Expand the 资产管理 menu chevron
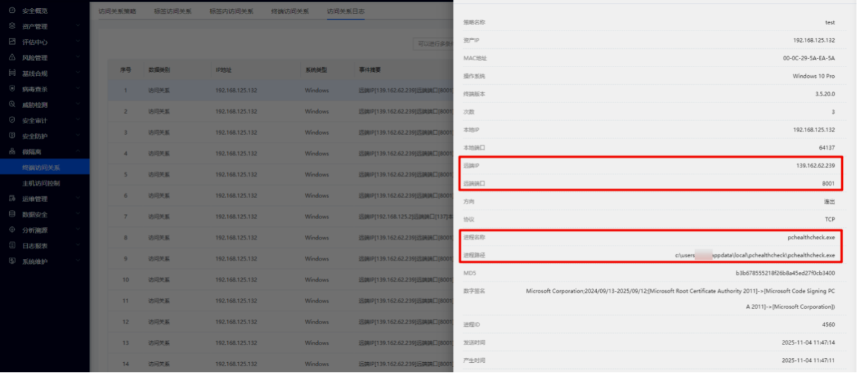 (x=78, y=26)
